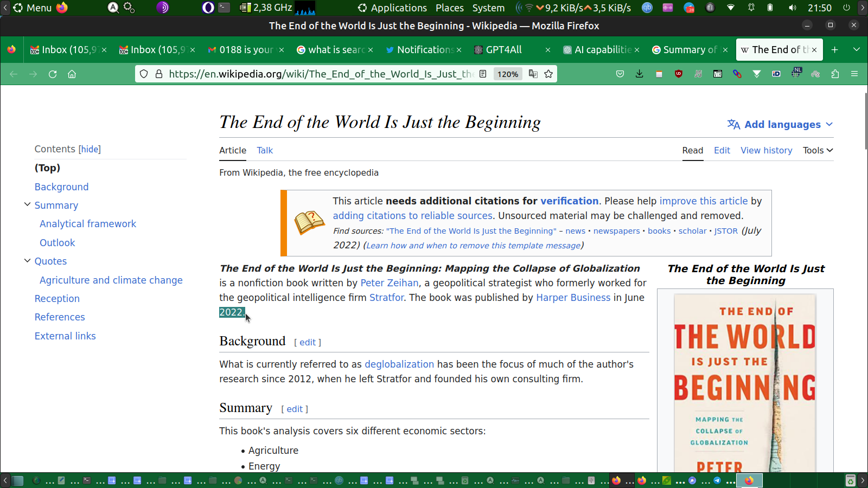Reload the Wikipedia page

53,74
